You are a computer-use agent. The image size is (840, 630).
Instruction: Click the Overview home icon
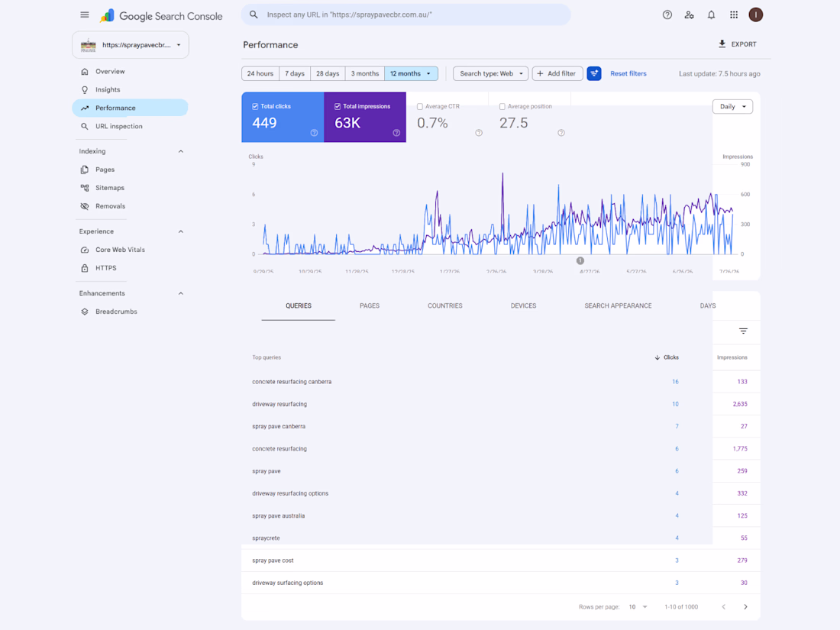pyautogui.click(x=85, y=71)
